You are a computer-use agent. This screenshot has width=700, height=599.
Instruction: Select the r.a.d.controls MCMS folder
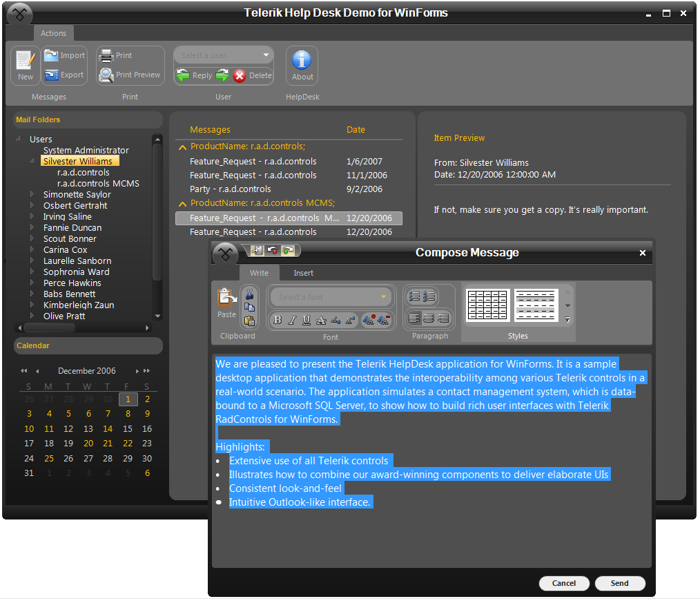(x=98, y=183)
